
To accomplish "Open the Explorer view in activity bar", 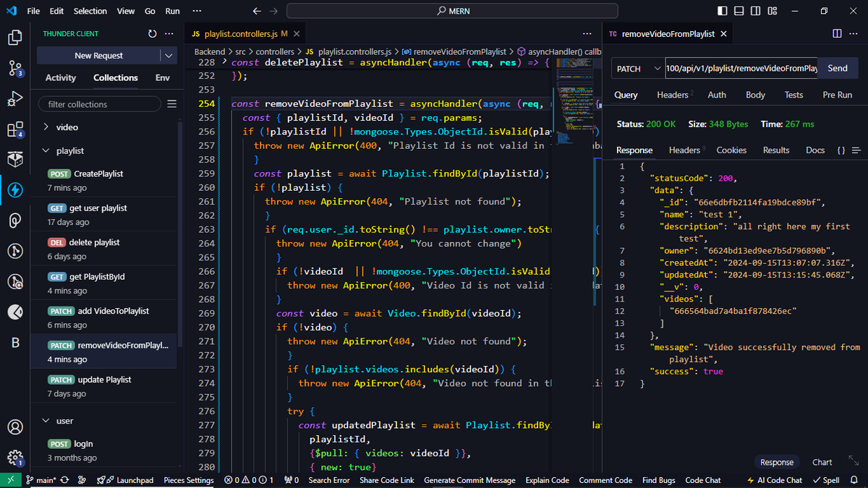I will [14, 38].
